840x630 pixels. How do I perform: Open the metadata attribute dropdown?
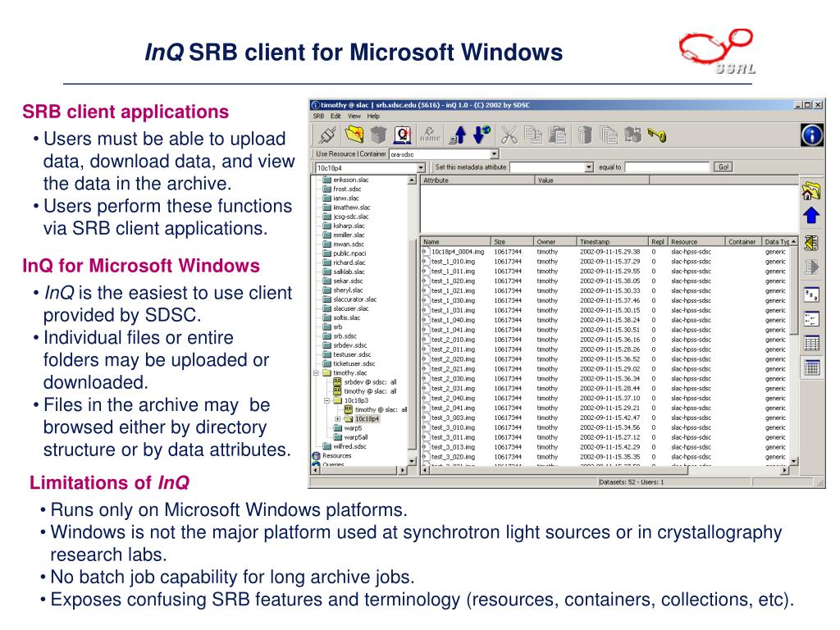(589, 167)
